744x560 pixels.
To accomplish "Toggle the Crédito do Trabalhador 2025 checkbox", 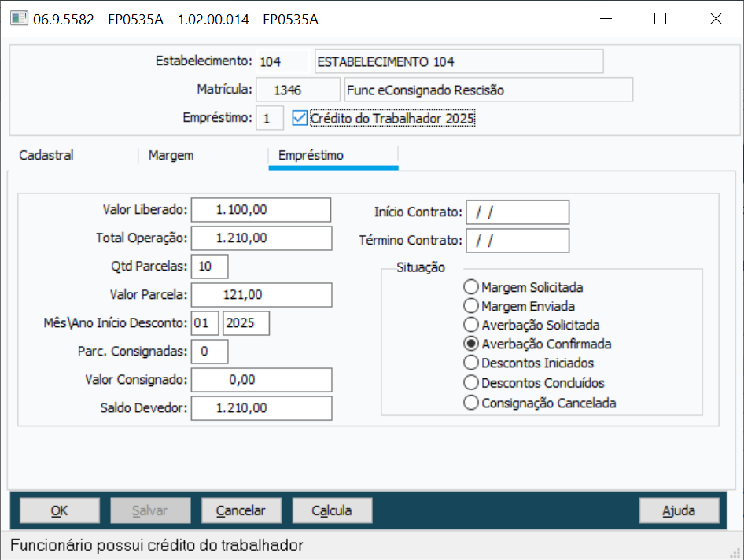I will pyautogui.click(x=300, y=118).
